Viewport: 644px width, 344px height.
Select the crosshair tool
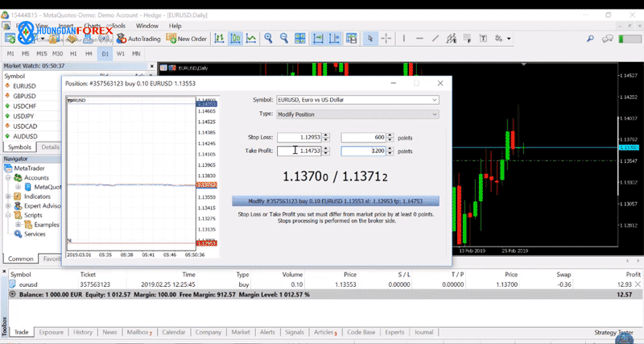[x=386, y=39]
